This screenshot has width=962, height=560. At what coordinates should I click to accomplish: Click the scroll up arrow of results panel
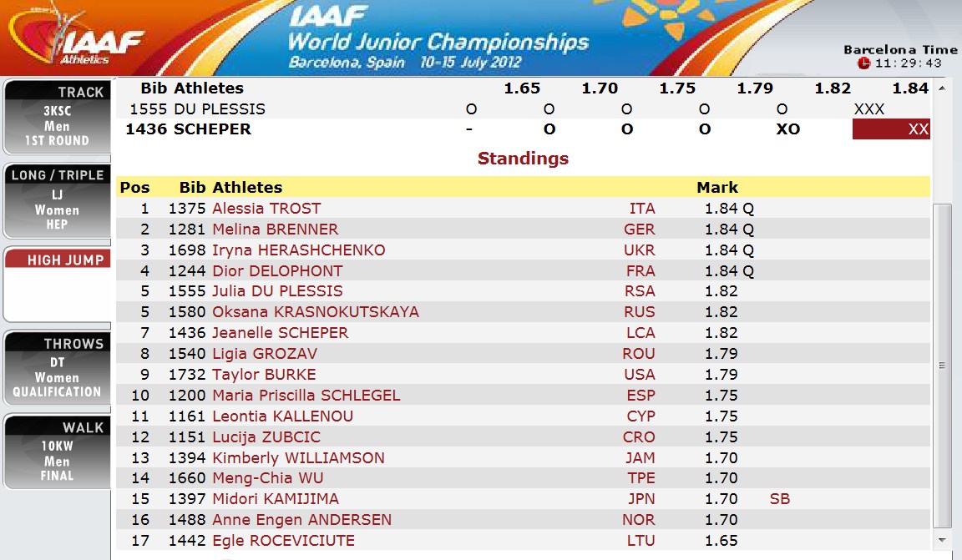[942, 88]
